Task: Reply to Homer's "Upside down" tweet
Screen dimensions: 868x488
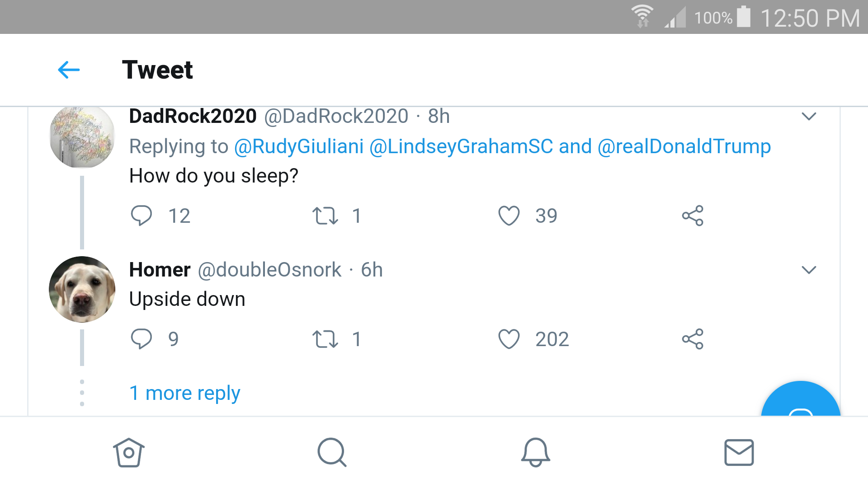Action: [142, 339]
